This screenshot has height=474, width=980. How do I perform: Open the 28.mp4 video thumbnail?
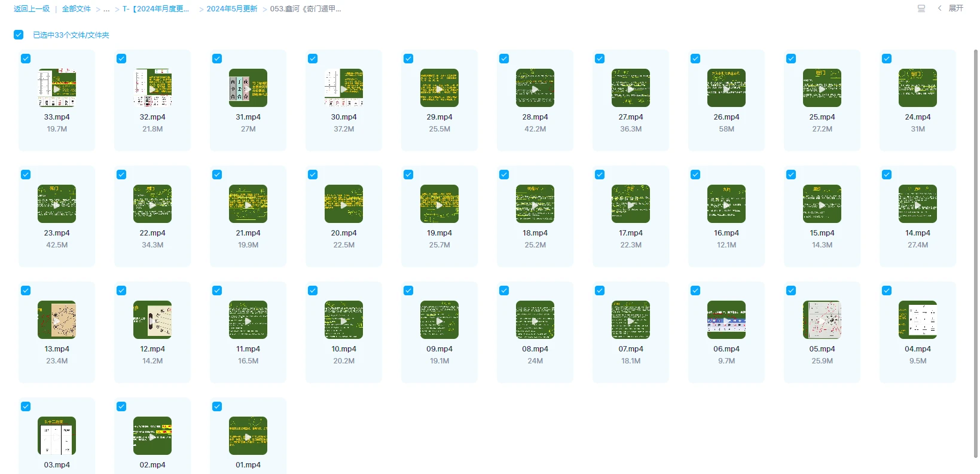coord(535,88)
